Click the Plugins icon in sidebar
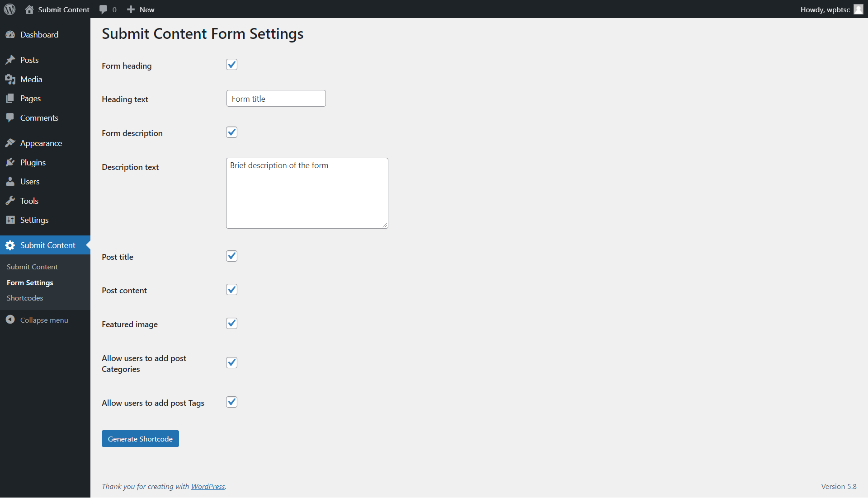 [11, 162]
